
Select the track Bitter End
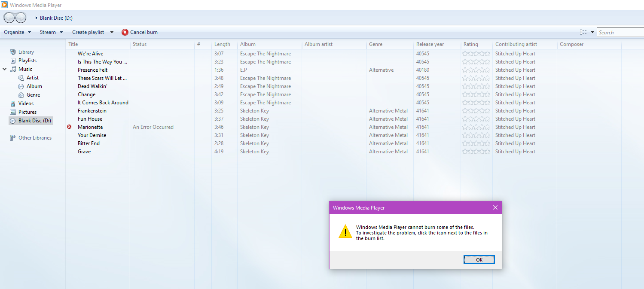89,143
